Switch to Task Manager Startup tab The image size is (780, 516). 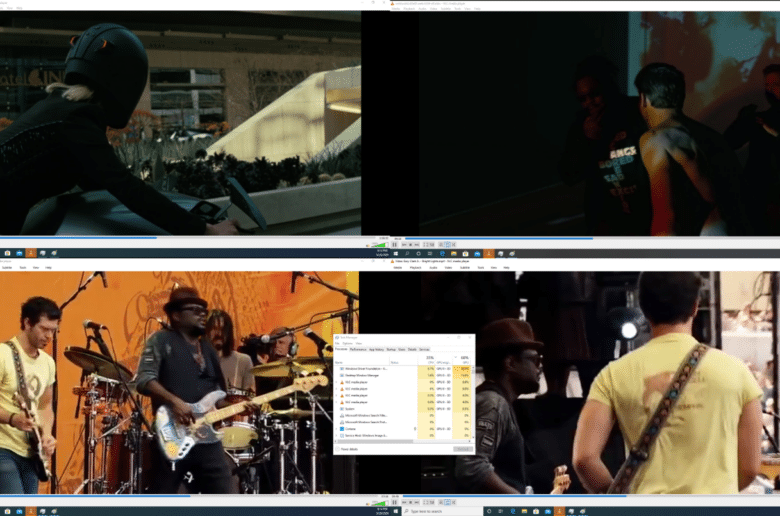pos(391,350)
